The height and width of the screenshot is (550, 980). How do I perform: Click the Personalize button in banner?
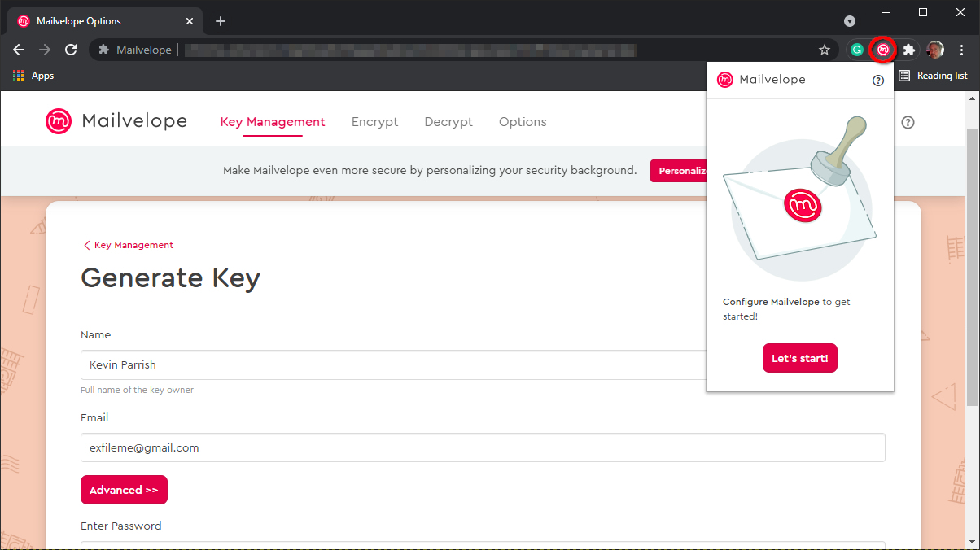(x=678, y=171)
